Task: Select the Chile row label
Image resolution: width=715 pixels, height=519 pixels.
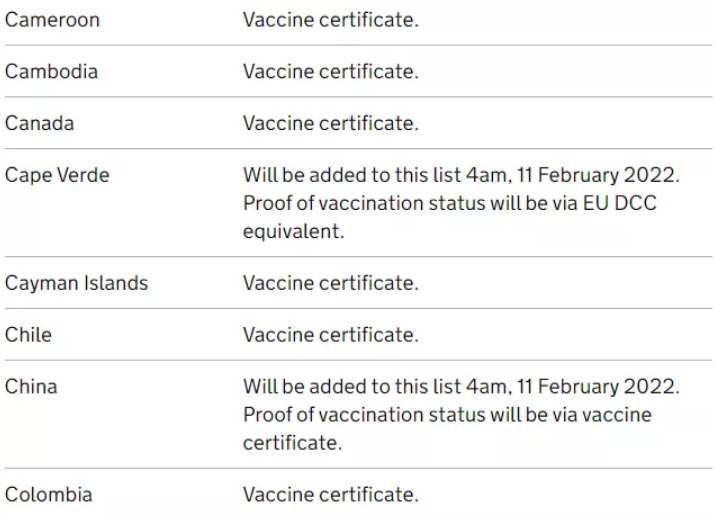Action: tap(28, 335)
